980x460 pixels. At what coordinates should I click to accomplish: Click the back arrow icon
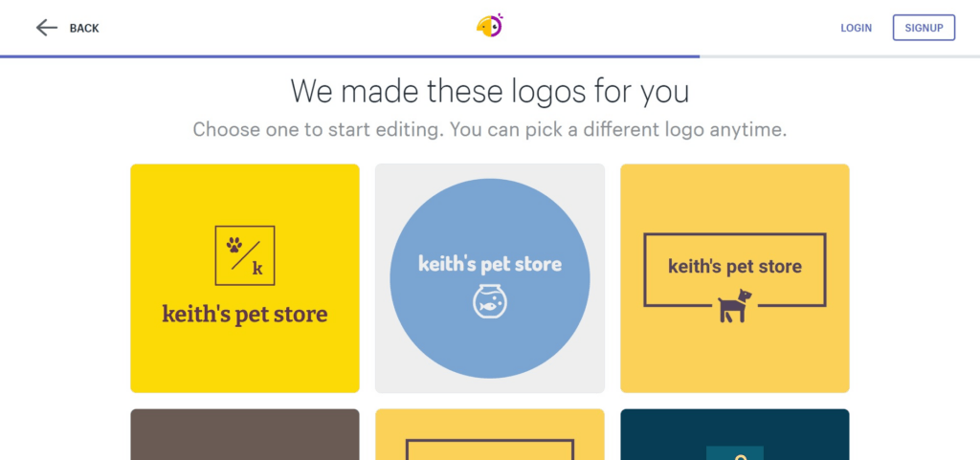46,28
